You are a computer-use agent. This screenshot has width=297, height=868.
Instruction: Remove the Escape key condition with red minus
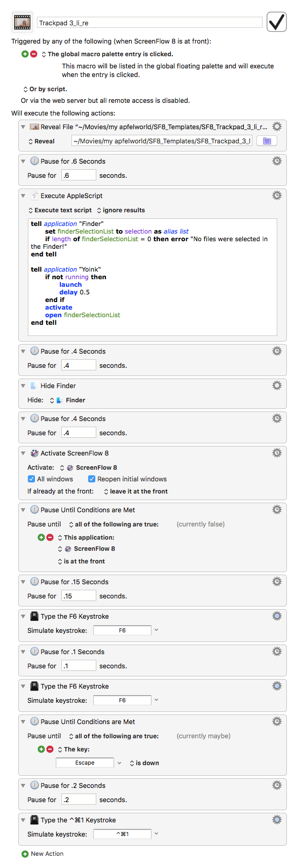[50, 749]
